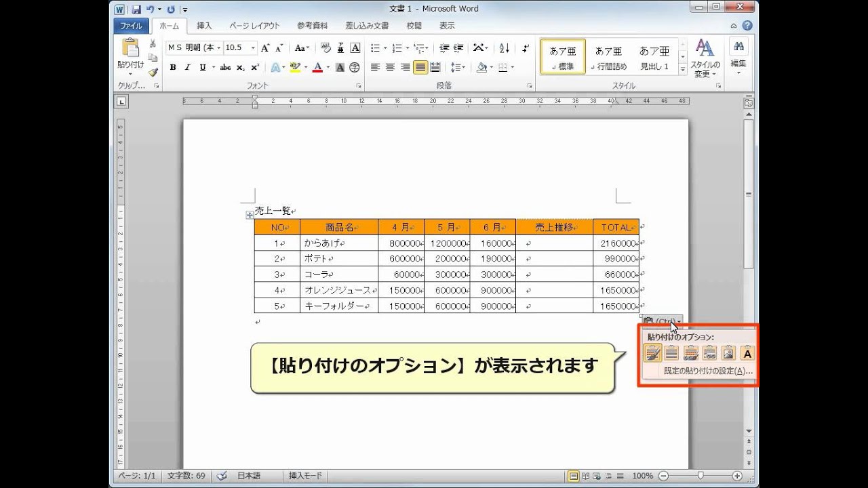Click the Superscript x² icon

(255, 67)
